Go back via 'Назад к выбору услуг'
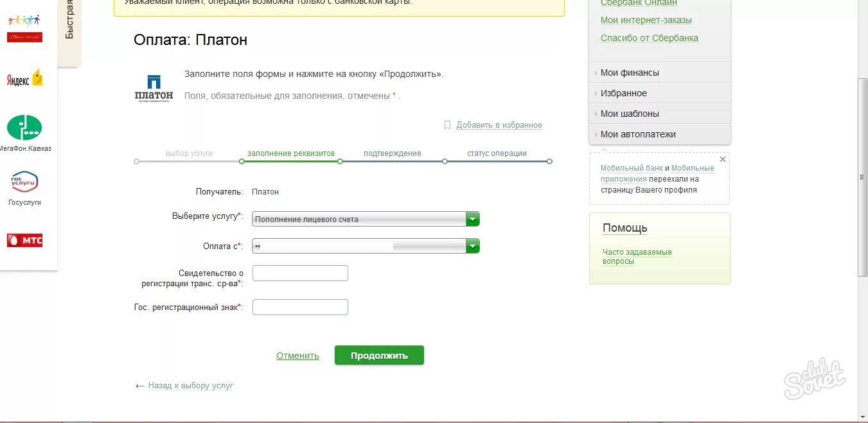This screenshot has width=868, height=423. (191, 386)
